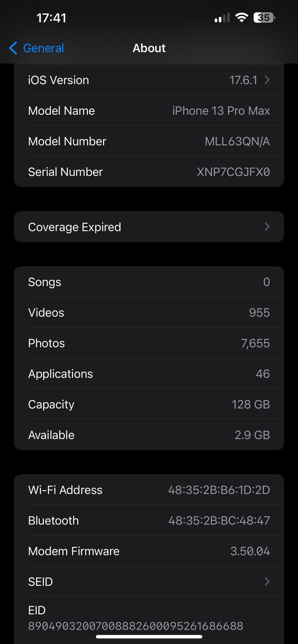Screen dimensions: 298x644
Task: Tap the Serial Number value XNP7CGJFX0
Action: (233, 172)
